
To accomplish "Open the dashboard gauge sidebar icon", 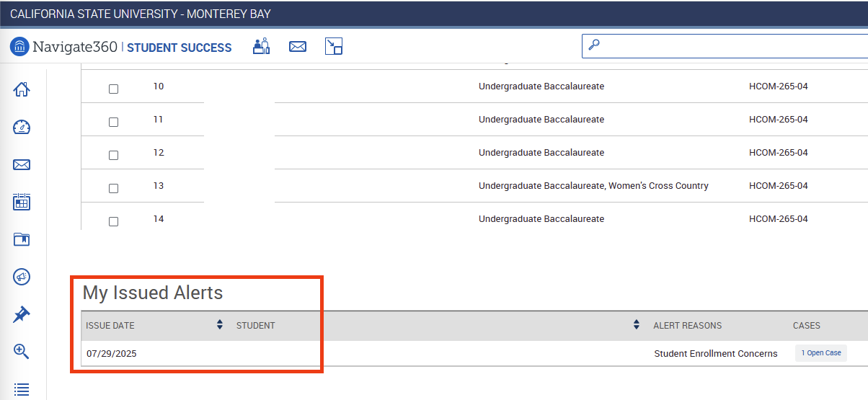I will pos(22,127).
